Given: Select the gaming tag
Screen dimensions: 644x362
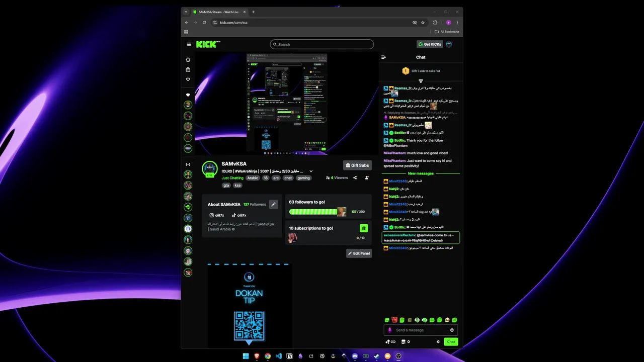Looking at the screenshot, I should click(x=303, y=178).
